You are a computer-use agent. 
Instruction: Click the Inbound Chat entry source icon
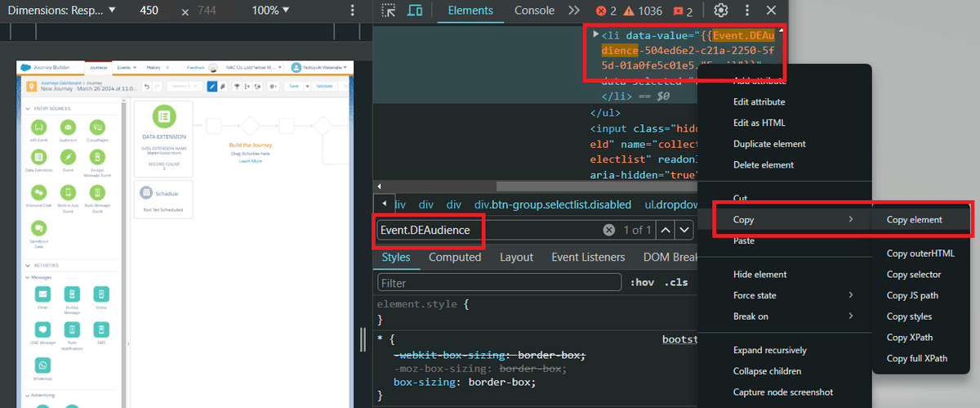coord(38,192)
